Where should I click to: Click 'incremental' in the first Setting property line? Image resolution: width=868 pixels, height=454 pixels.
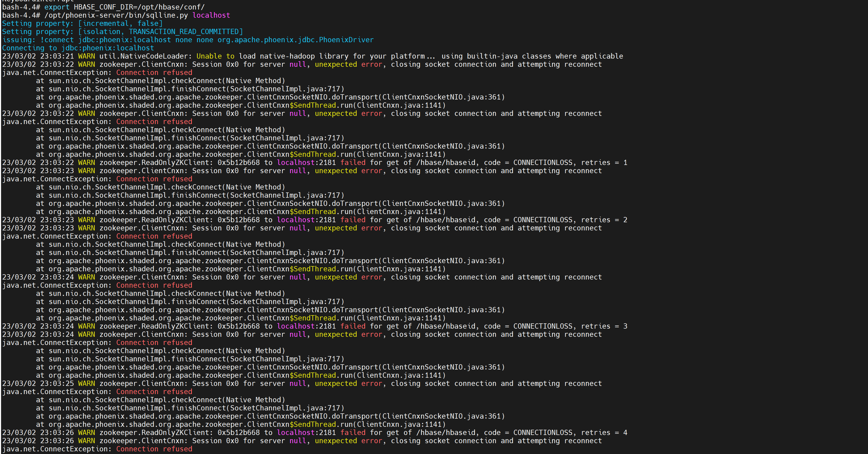coord(105,23)
